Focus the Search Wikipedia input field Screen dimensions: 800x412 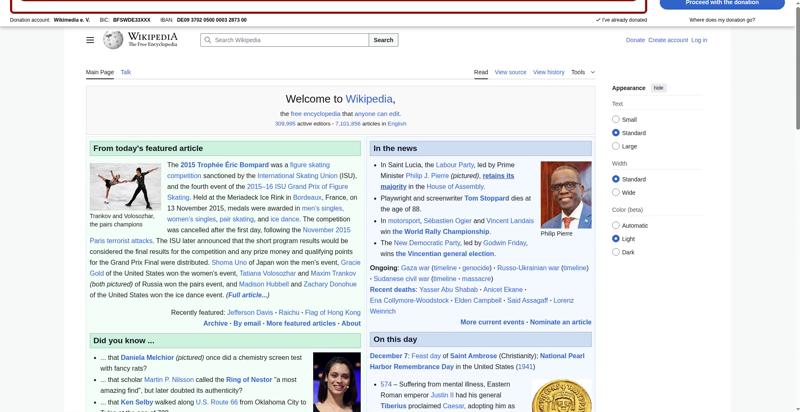(290, 40)
